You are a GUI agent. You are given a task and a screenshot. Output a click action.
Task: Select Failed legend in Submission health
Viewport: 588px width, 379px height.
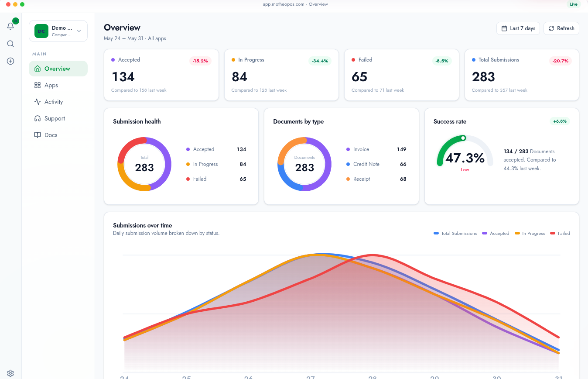point(216,179)
